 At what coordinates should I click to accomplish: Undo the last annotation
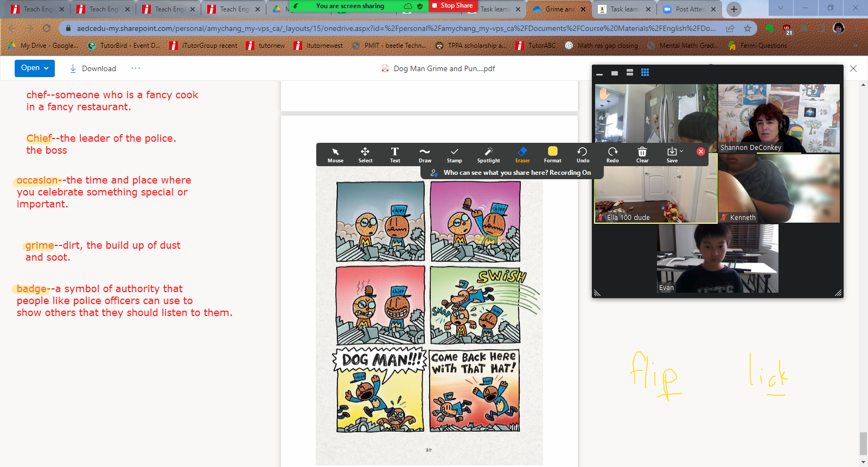click(583, 155)
